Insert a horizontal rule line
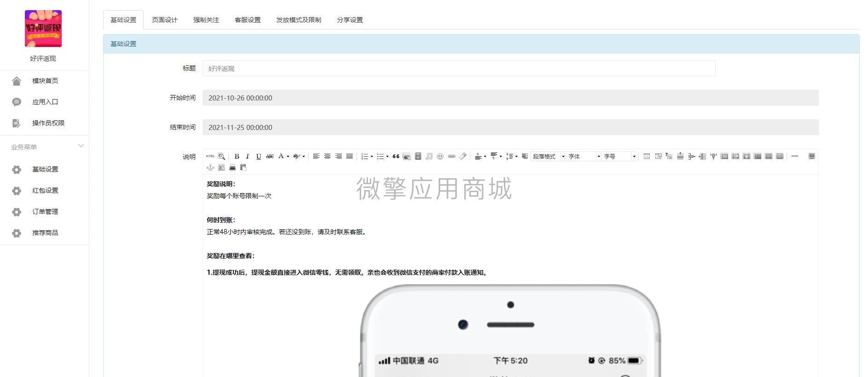868x377 pixels. (x=795, y=156)
